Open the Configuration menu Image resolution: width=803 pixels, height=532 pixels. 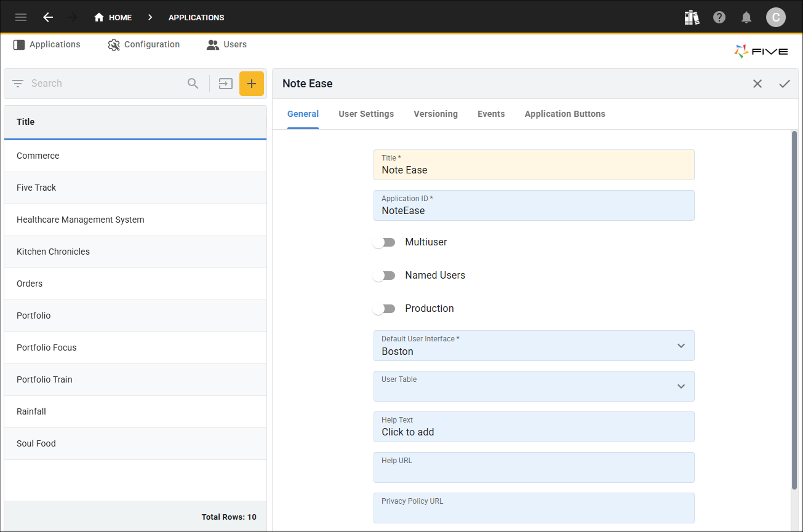point(144,44)
